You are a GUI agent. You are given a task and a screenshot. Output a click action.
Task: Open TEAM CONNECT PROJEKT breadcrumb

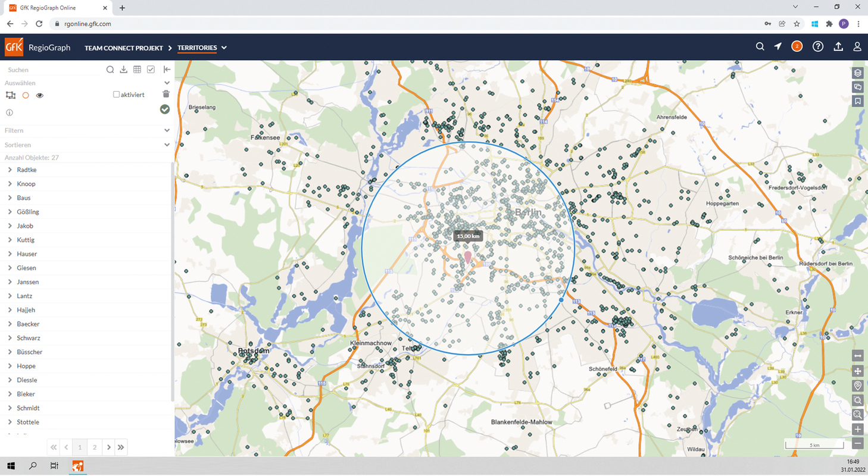(x=124, y=48)
